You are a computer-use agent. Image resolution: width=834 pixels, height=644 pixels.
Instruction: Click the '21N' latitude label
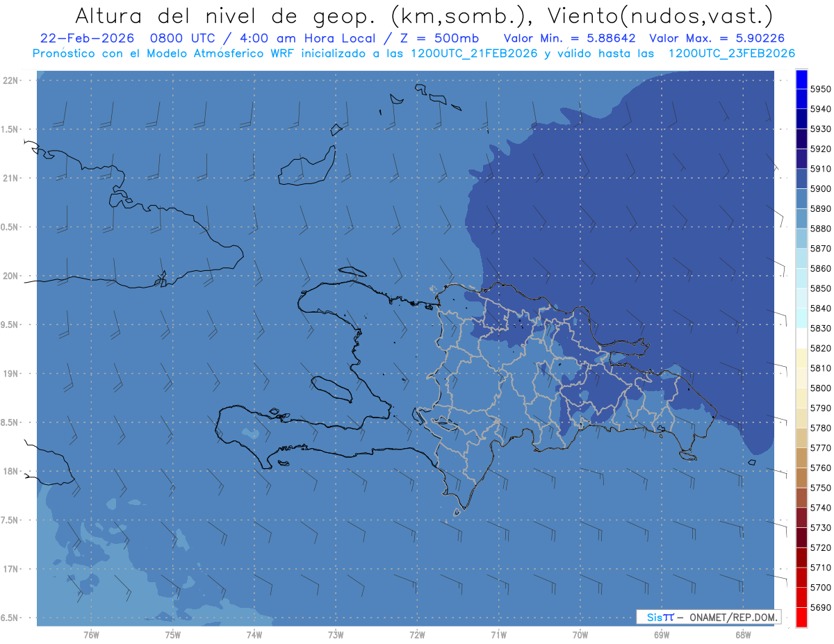[12, 179]
